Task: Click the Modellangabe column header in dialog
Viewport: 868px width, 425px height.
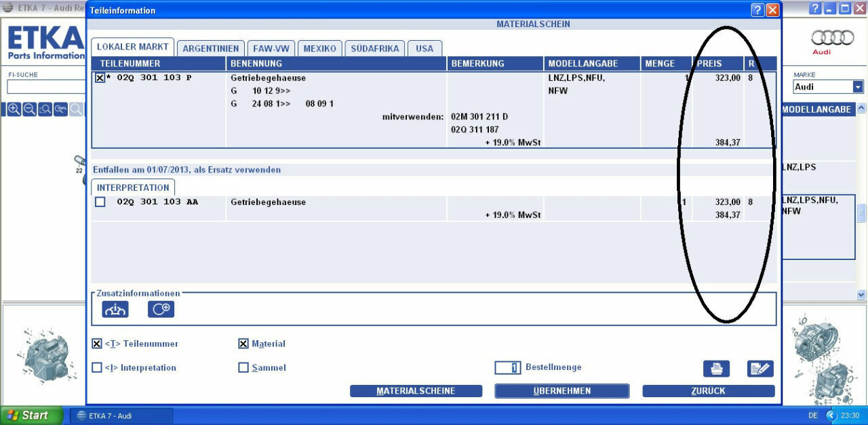Action: pyautogui.click(x=593, y=64)
